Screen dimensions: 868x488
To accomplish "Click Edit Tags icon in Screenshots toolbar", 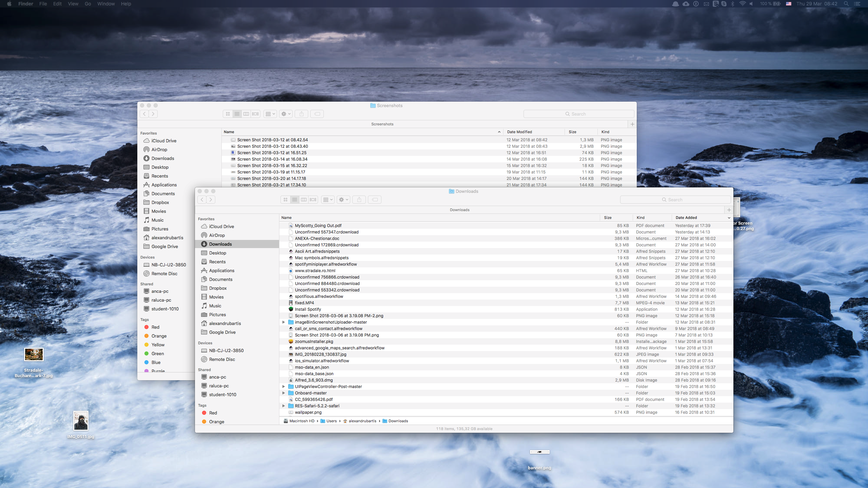I will click(x=317, y=114).
